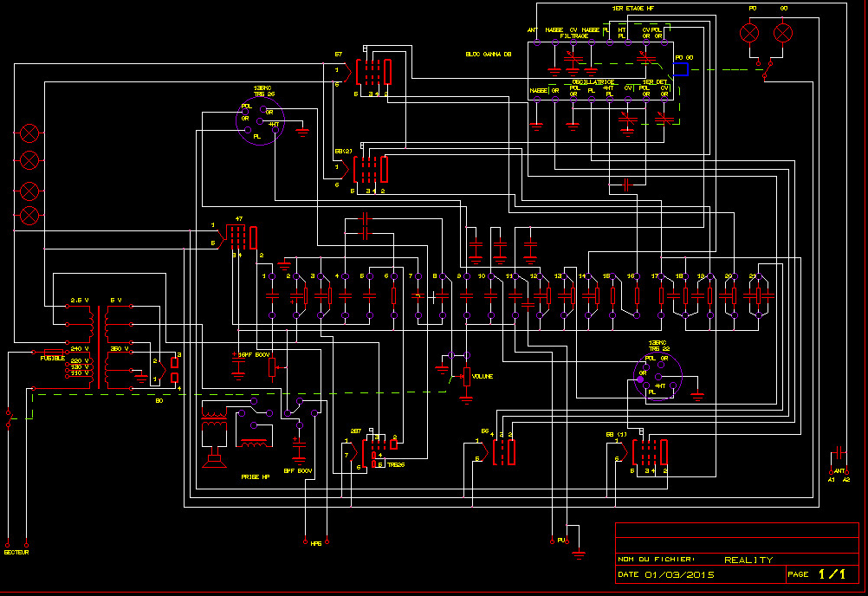Click the BLOC GAMMA DB label
Screen dimensions: 868x596
pyautogui.click(x=488, y=54)
